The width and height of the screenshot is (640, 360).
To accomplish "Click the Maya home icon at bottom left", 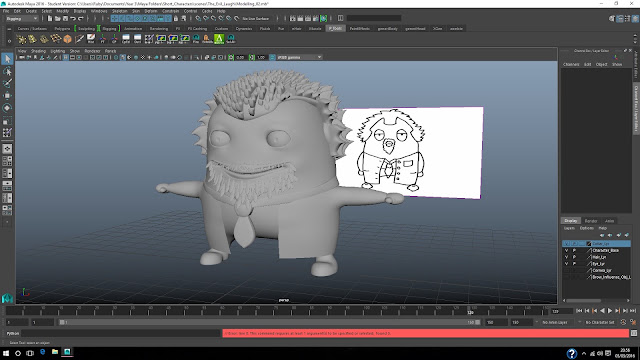I will [x=7, y=298].
